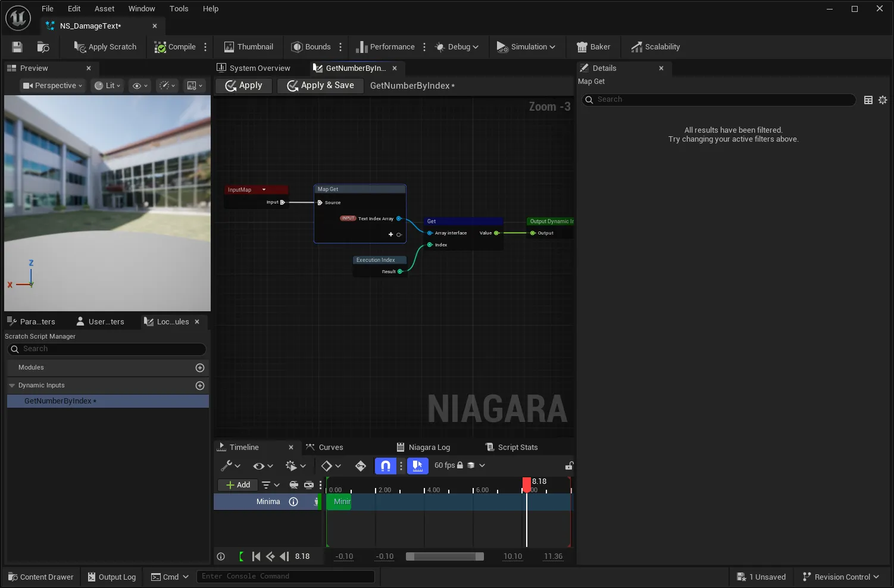Click the Save asset icon

(17, 47)
